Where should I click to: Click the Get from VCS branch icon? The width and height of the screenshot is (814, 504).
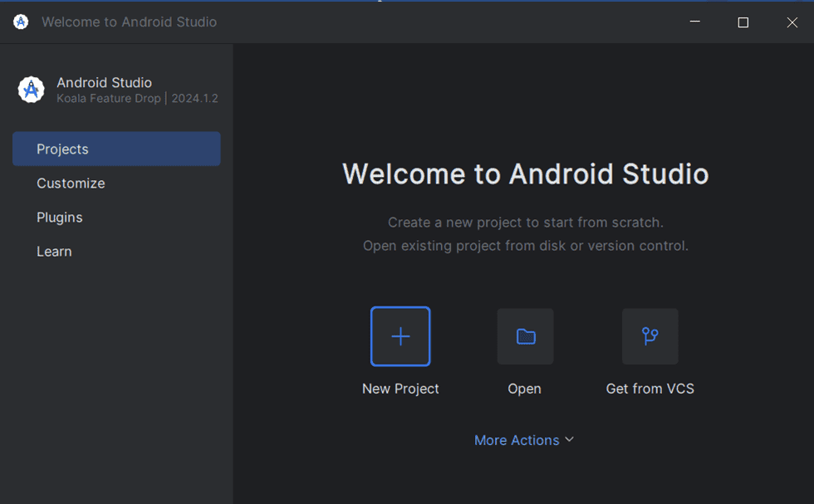tap(650, 336)
